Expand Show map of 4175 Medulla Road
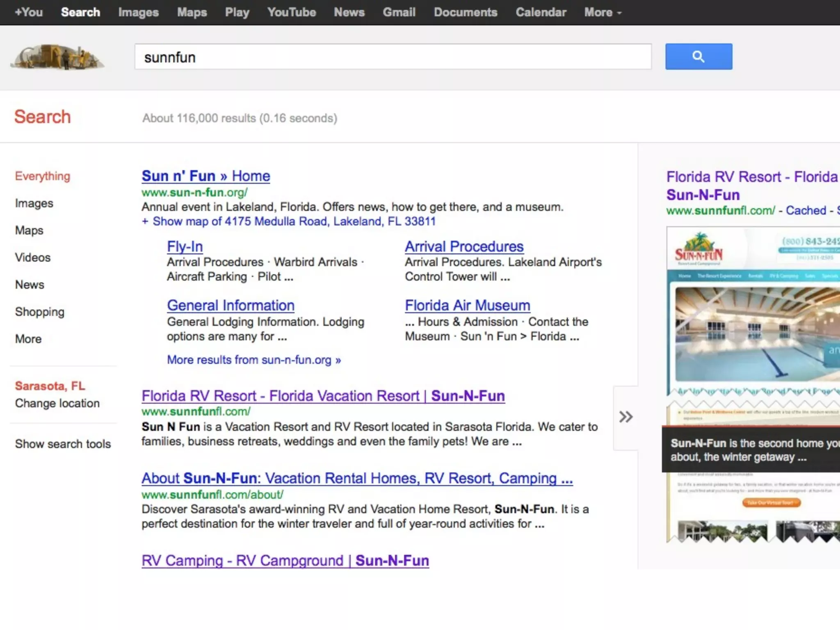Viewport: 840px width, 630px height. [x=288, y=221]
